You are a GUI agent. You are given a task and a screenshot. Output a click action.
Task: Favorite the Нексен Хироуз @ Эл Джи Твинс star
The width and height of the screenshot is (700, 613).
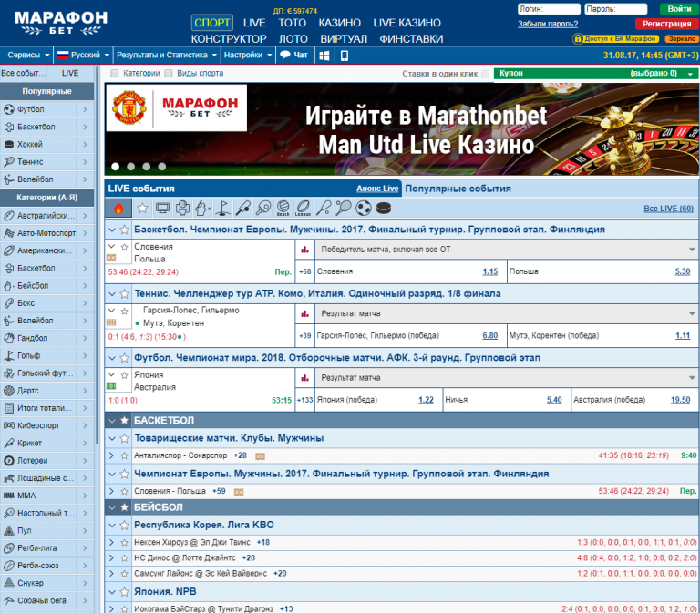point(125,543)
